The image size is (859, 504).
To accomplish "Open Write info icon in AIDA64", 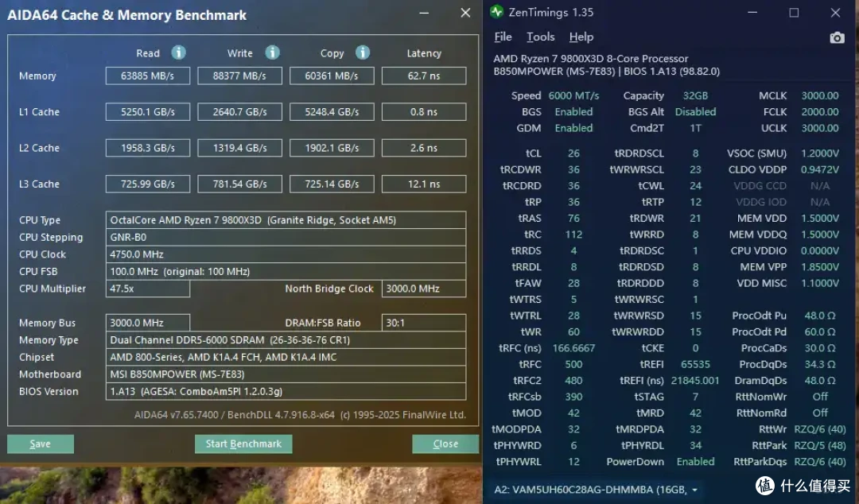I will (x=272, y=52).
